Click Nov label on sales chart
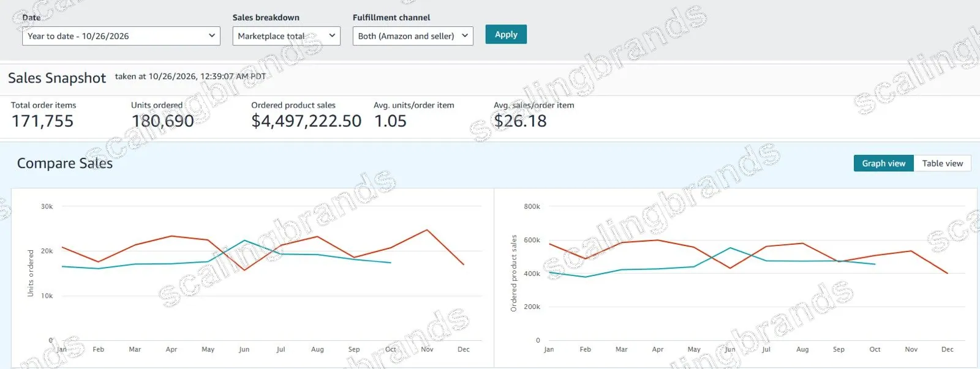The width and height of the screenshot is (980, 369). [911, 349]
